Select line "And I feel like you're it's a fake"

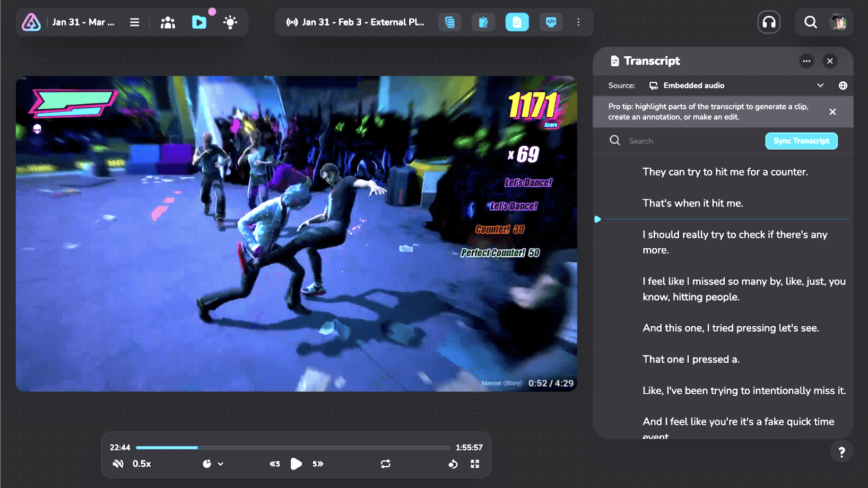[738, 428]
